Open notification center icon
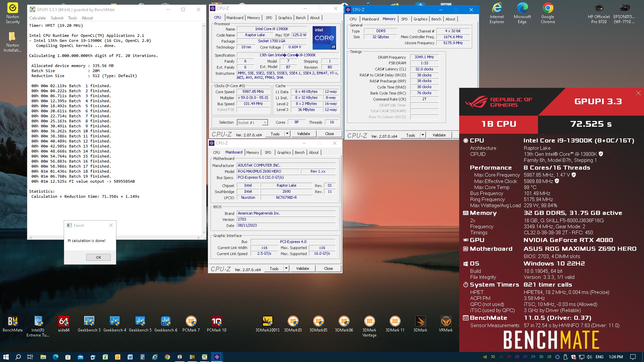Image resolution: width=644 pixels, height=362 pixels. [633, 357]
